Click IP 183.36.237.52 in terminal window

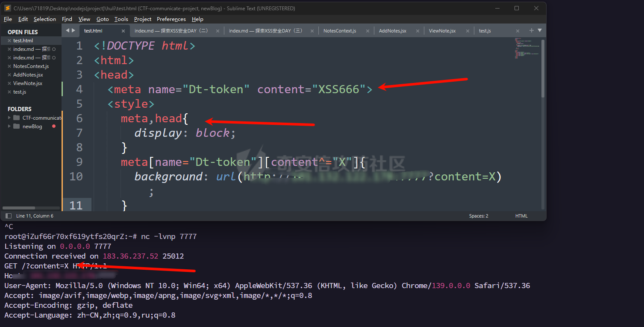(x=130, y=256)
